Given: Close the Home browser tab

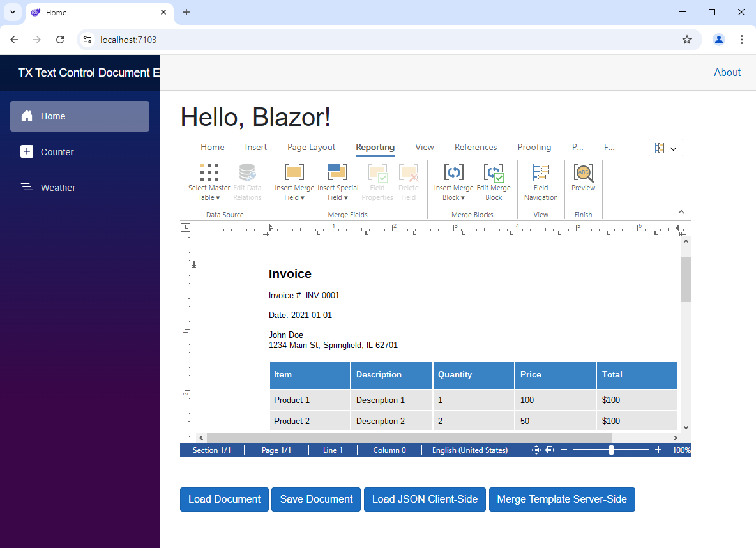Looking at the screenshot, I should [163, 12].
